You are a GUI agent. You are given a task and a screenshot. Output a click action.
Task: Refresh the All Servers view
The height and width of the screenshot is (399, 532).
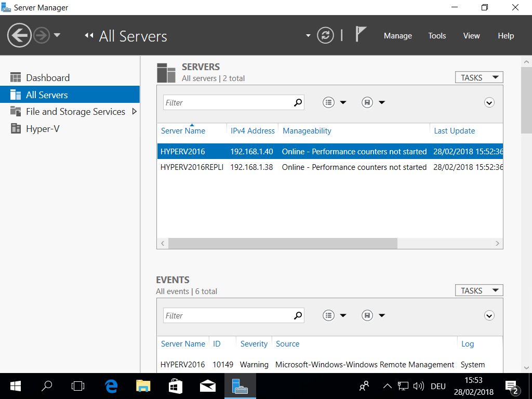[x=325, y=35]
